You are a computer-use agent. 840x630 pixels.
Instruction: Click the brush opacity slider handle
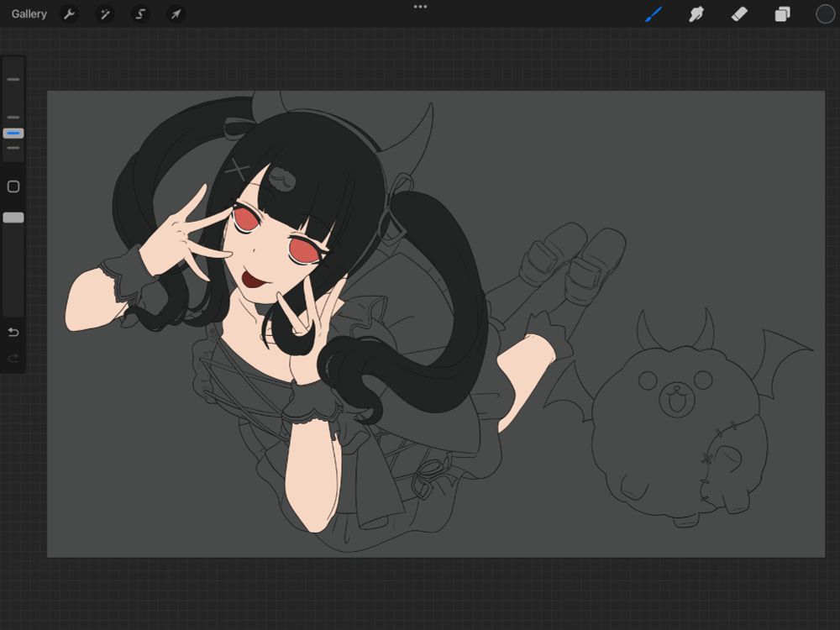point(13,218)
